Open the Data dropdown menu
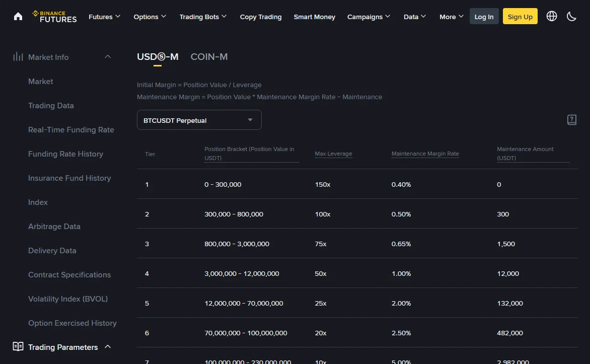The height and width of the screenshot is (364, 590). [x=415, y=17]
